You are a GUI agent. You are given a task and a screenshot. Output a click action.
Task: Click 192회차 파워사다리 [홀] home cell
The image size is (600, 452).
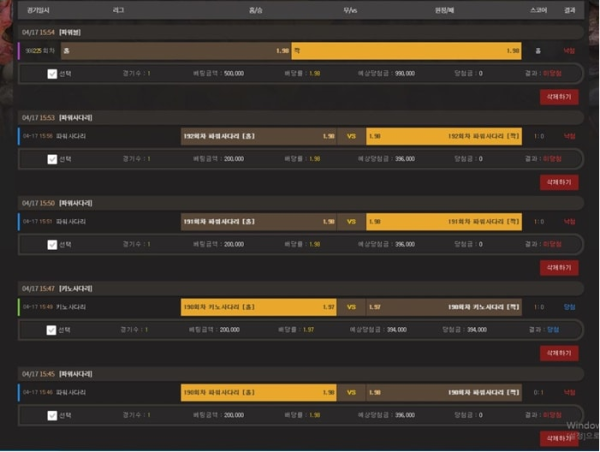[258, 136]
